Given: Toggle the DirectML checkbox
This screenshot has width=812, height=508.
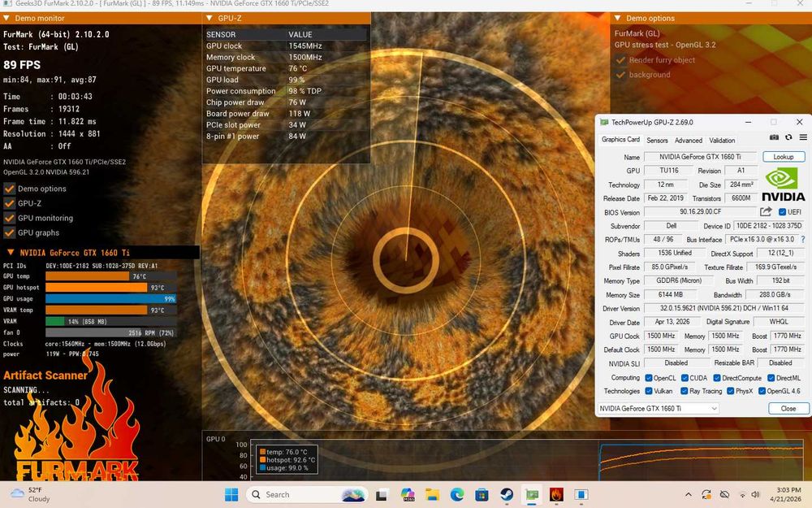Looking at the screenshot, I should click(x=771, y=378).
